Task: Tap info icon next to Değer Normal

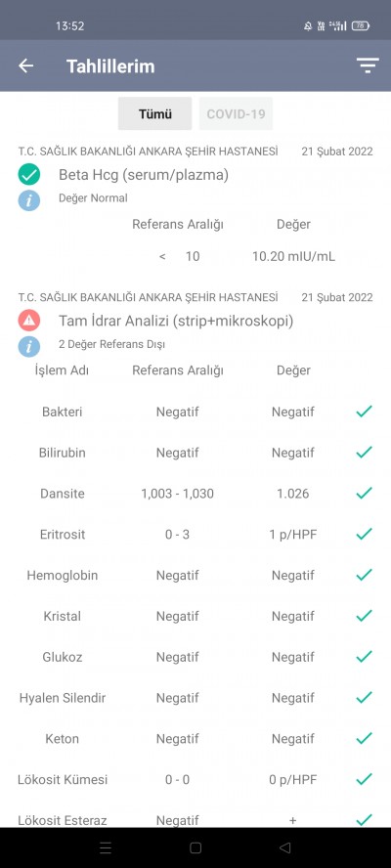Action: click(28, 199)
